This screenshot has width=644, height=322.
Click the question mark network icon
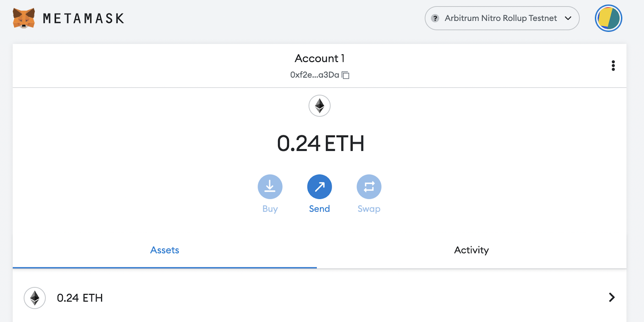pos(435,18)
